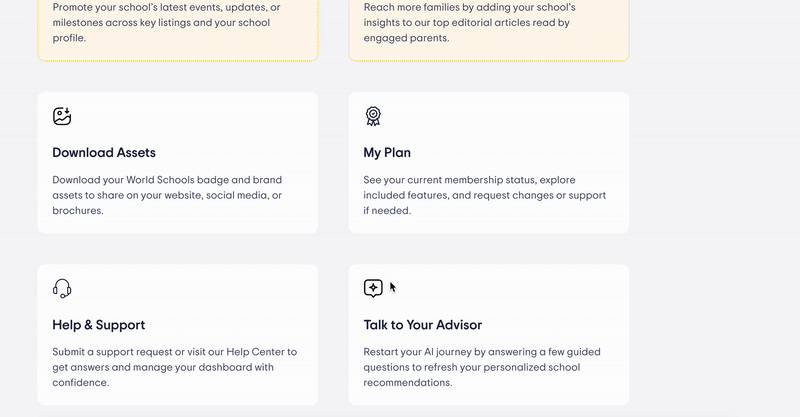Viewport: 800px width, 417px height.
Task: Click the support request description text
Action: tap(174, 367)
